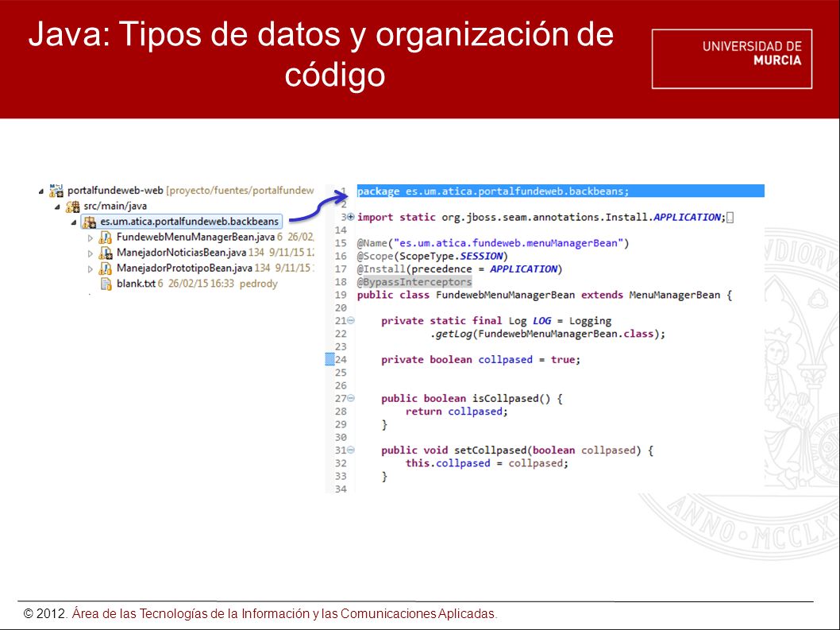The image size is (840, 630).
Task: Click the Universidad de Murcia logo
Action: 732,59
